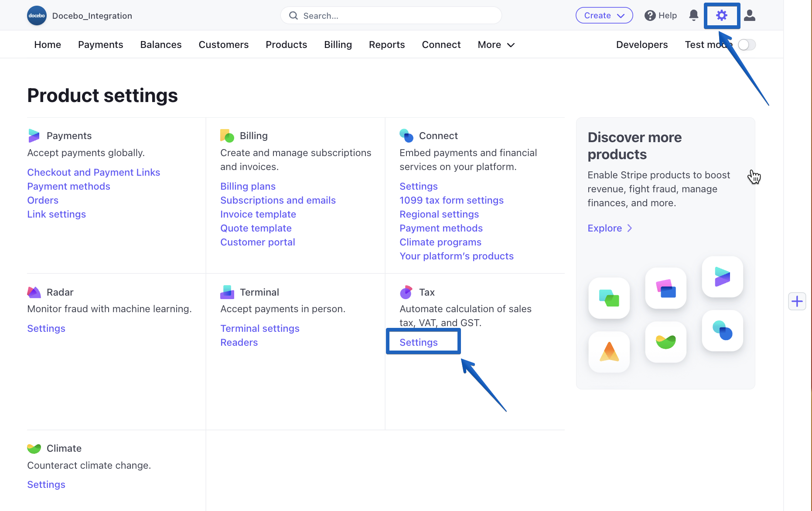Screen dimensions: 812x511
Task: Open the Invoice template link
Action: click(258, 215)
